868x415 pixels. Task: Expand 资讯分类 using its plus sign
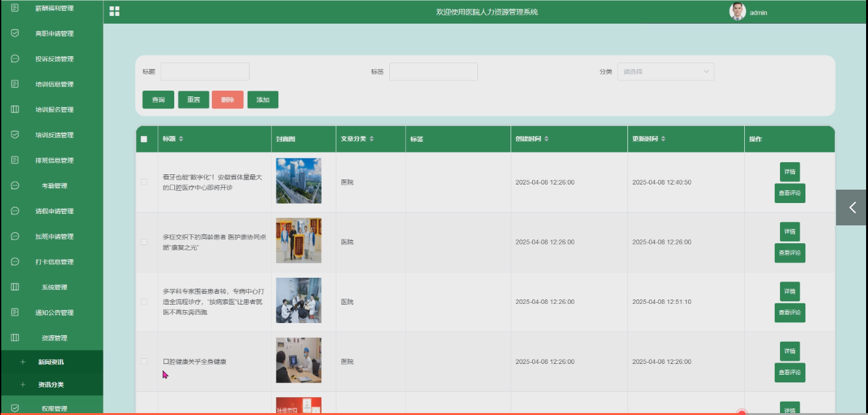[23, 385]
